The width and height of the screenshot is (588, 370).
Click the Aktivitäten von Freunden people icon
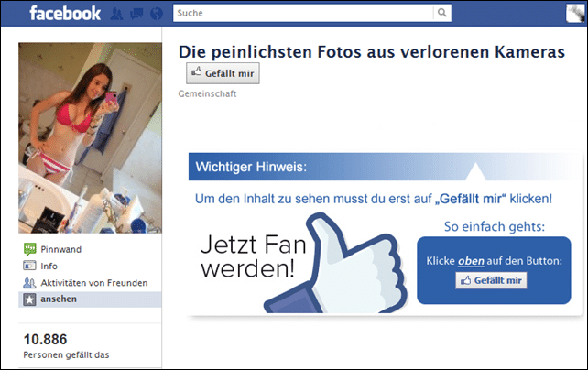29,283
